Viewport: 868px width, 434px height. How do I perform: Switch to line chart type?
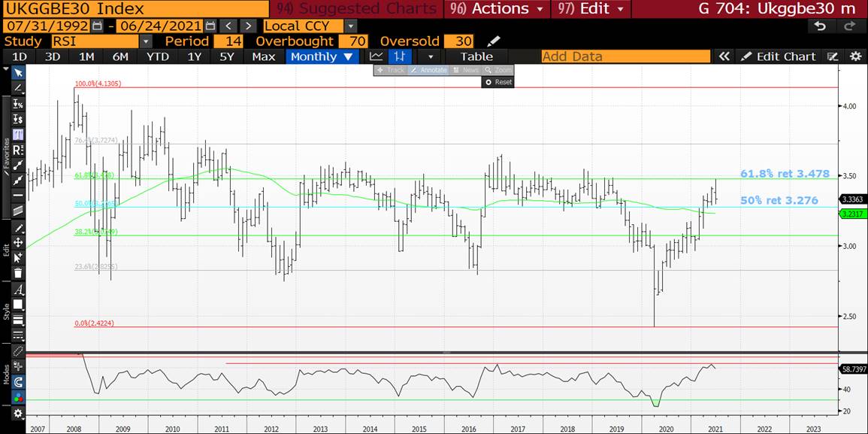(377, 56)
